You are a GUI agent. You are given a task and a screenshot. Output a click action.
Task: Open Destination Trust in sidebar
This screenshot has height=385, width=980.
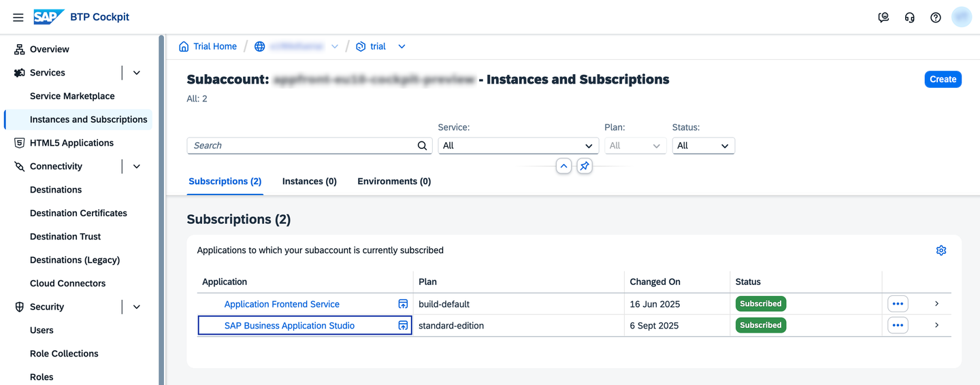(65, 237)
